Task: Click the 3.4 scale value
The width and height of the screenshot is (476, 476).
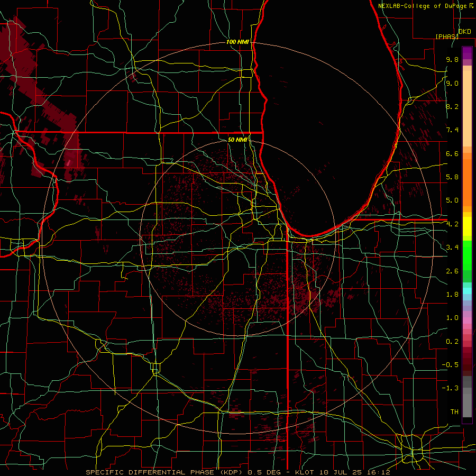Action: (452, 248)
